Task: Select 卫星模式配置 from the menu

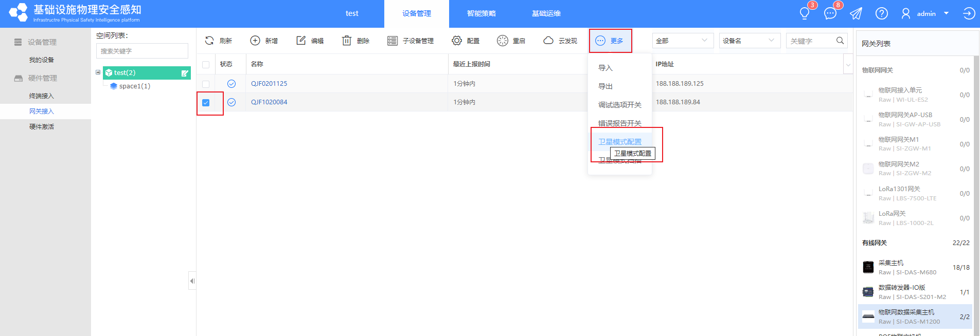Action: coord(619,142)
